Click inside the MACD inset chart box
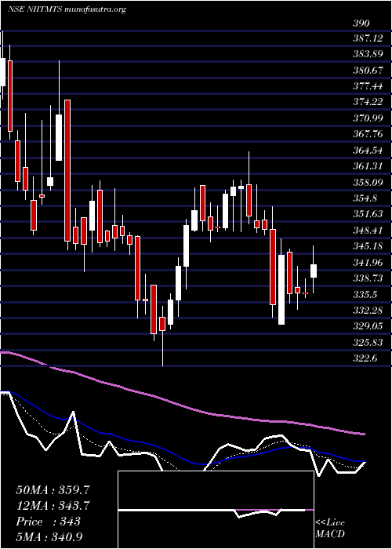392x549 pixels. [x=216, y=510]
